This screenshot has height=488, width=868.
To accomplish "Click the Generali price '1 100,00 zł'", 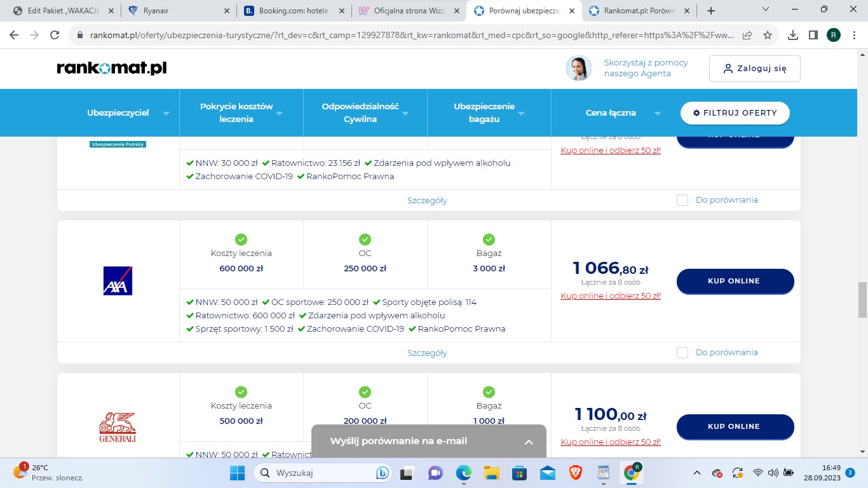I will (611, 415).
